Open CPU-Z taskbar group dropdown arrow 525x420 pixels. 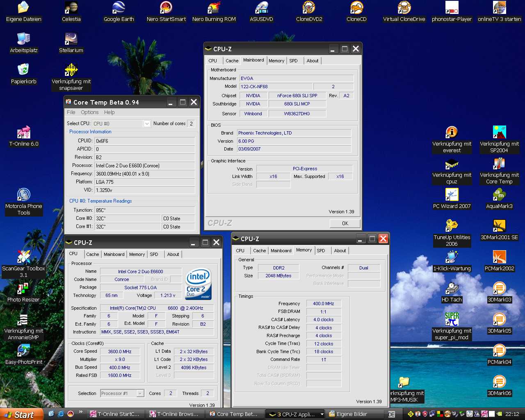pyautogui.click(x=322, y=414)
